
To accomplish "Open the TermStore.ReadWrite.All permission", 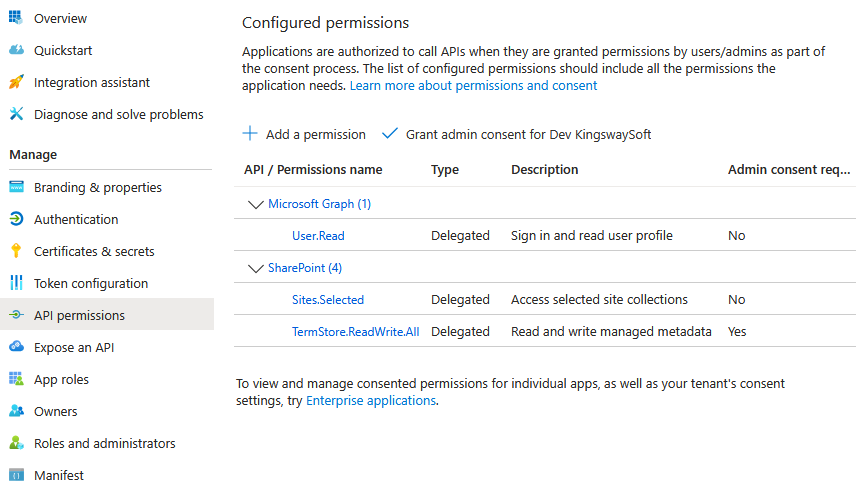I will [x=355, y=331].
